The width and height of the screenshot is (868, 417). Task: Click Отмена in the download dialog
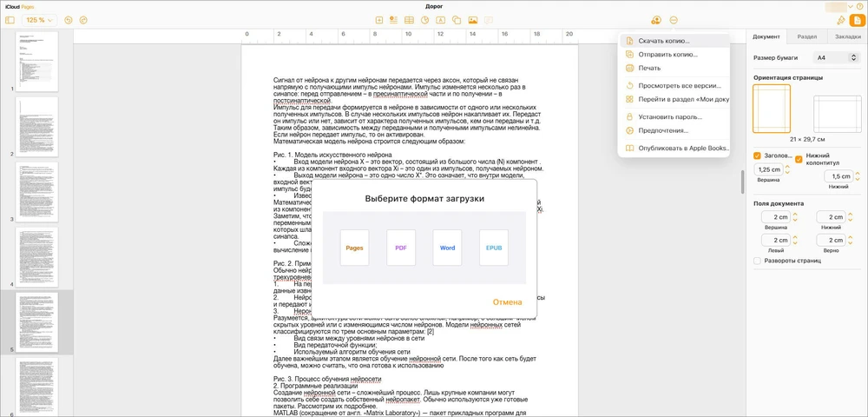(x=507, y=302)
